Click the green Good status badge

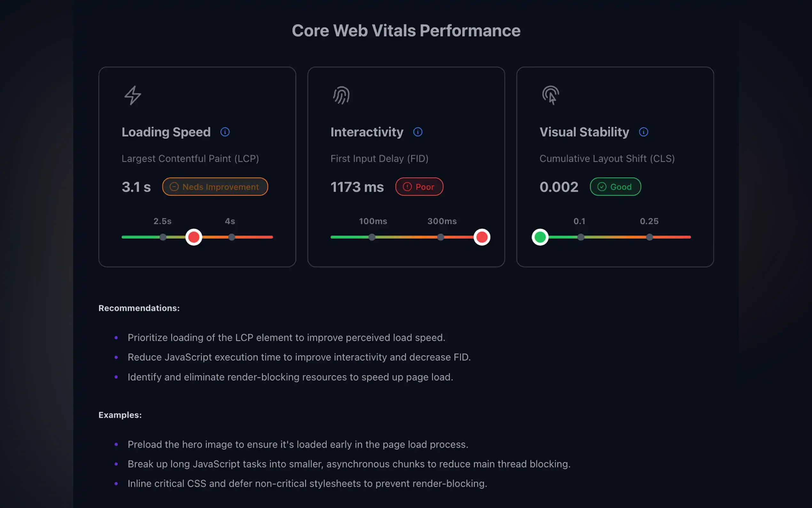click(615, 187)
